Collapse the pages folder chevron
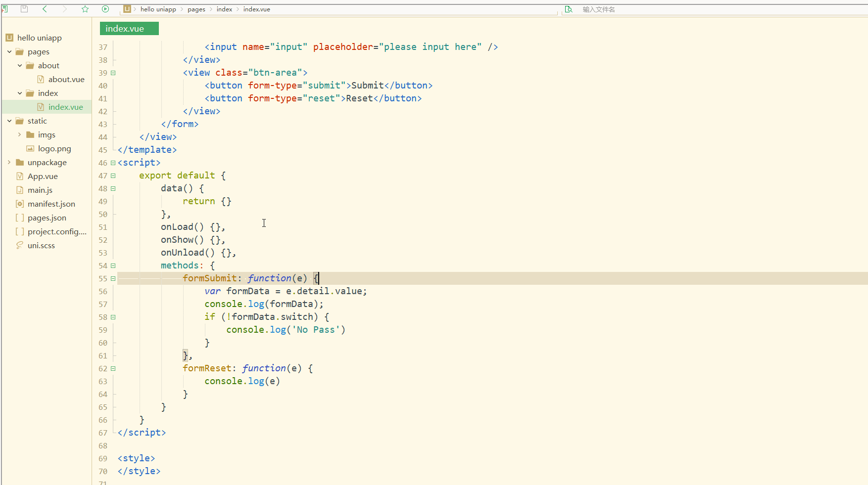The image size is (868, 485). (x=9, y=51)
